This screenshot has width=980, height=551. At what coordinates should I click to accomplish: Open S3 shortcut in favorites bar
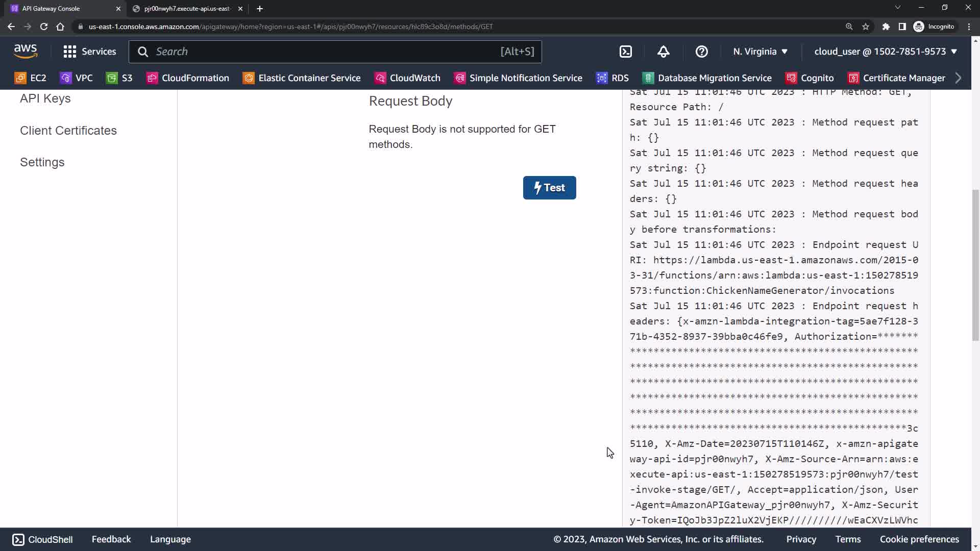coord(119,78)
